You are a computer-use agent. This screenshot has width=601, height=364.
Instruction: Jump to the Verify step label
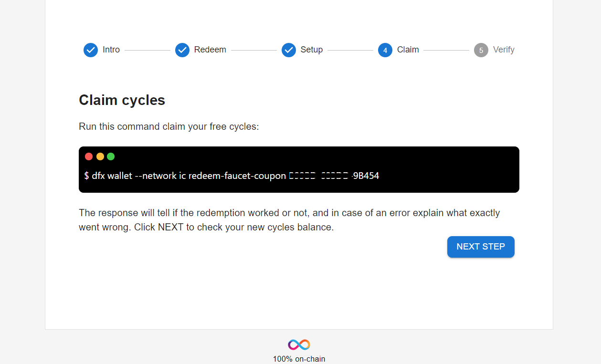(504, 50)
